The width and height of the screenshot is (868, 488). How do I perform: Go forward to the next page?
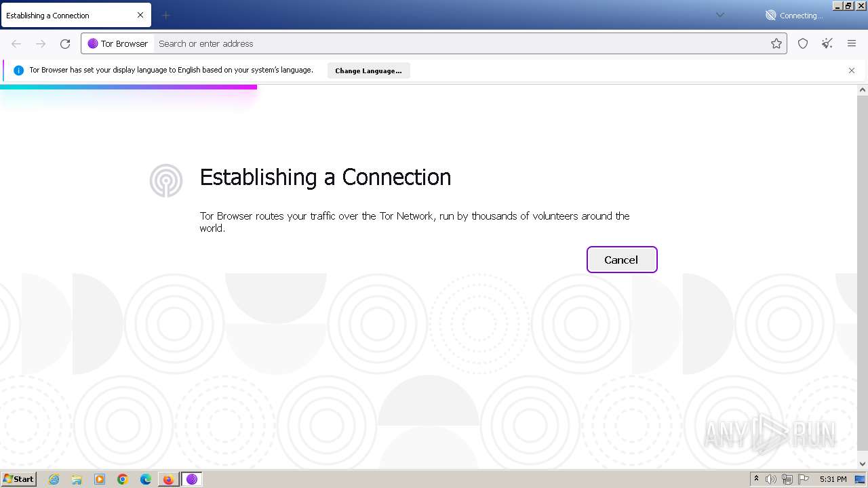click(41, 43)
